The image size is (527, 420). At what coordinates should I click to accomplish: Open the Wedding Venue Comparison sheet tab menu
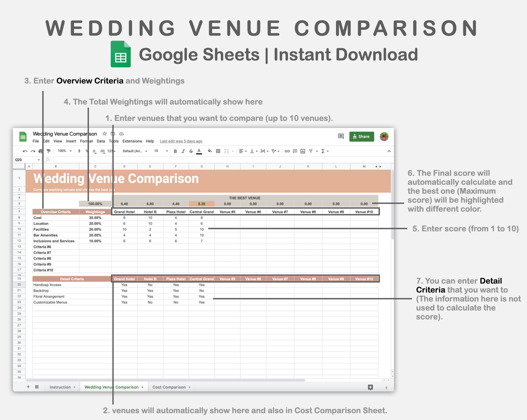(x=142, y=387)
